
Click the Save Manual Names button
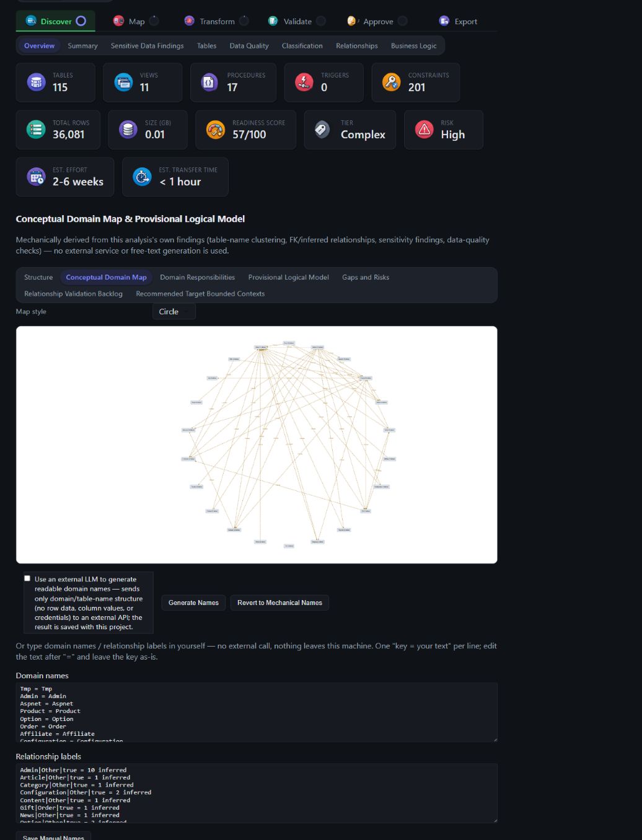point(53,838)
